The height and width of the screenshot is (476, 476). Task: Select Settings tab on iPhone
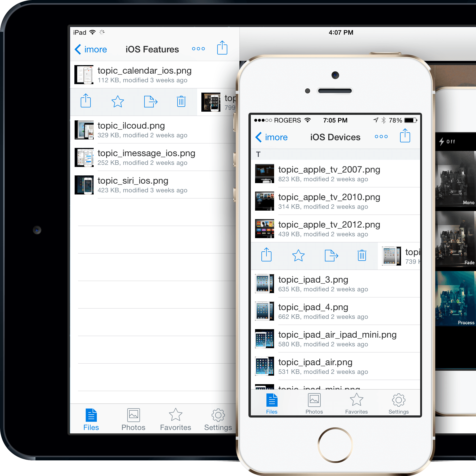pos(399,404)
